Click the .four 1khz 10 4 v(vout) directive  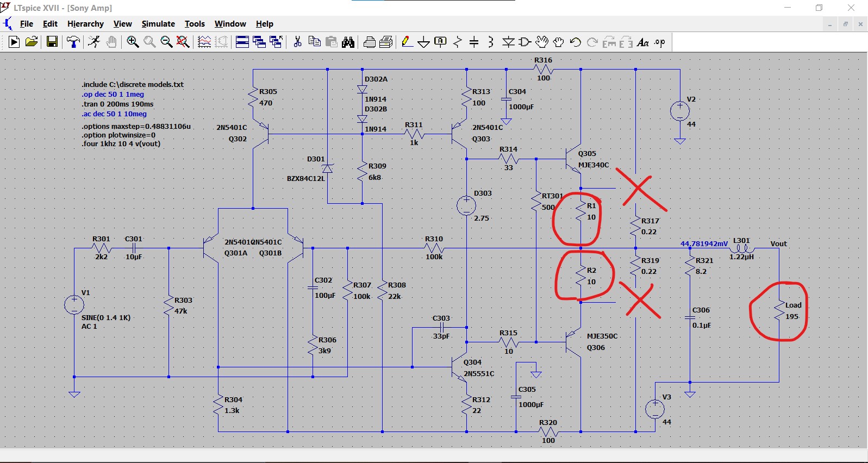[121, 143]
